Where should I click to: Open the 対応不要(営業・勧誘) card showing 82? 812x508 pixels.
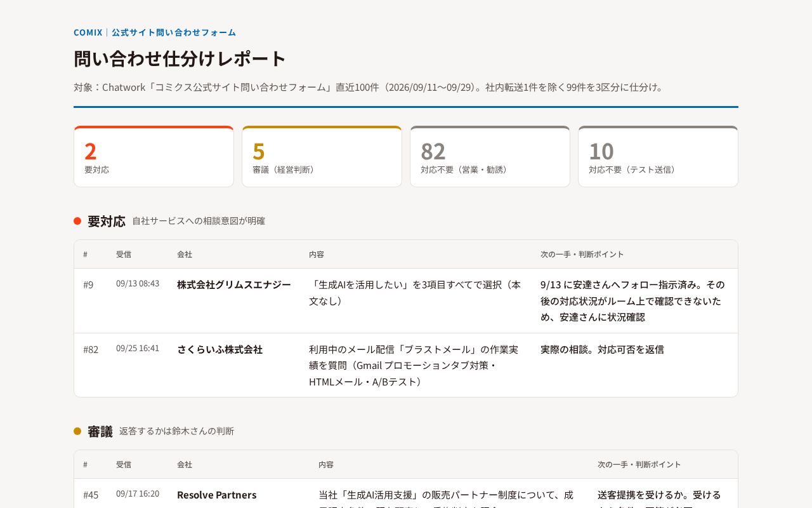coord(490,156)
